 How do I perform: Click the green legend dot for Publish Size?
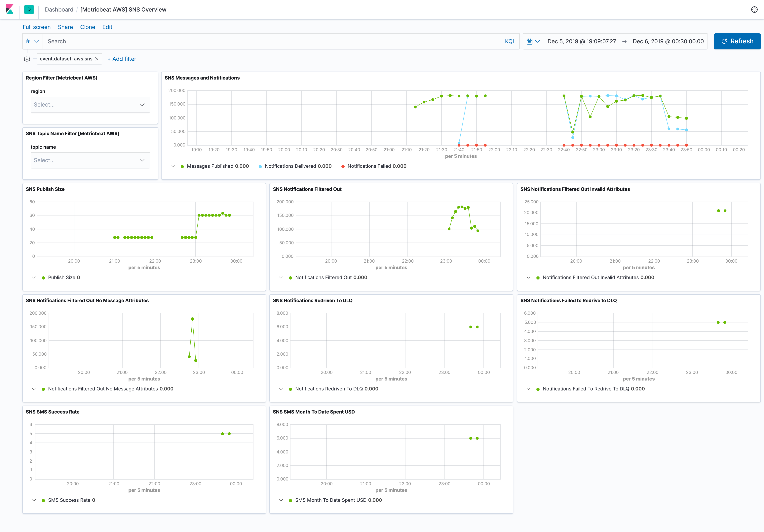44,277
